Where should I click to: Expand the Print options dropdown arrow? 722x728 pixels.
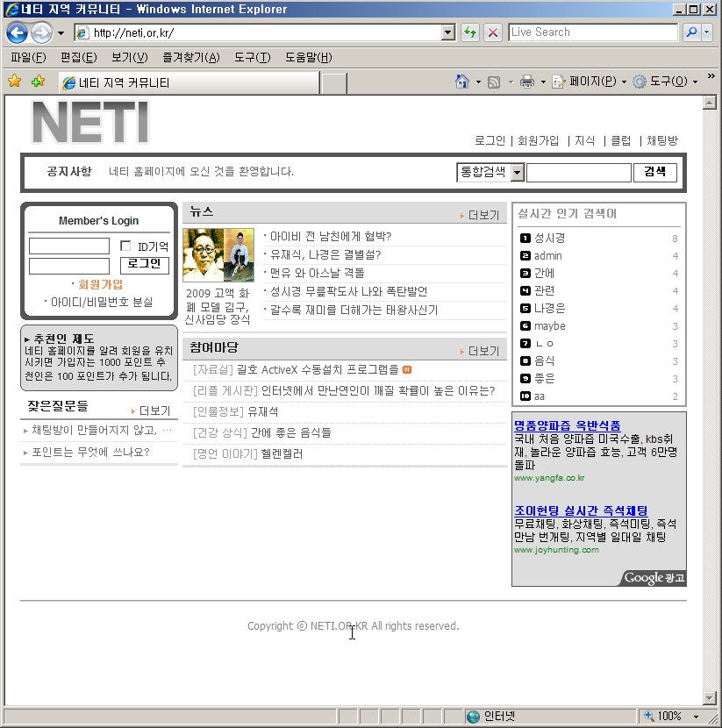(543, 82)
